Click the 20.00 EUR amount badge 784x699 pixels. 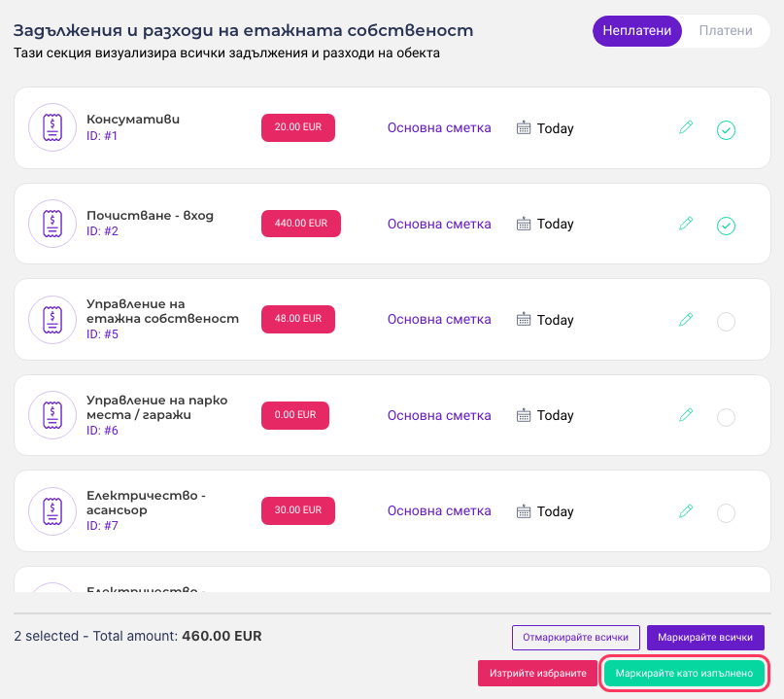click(x=298, y=127)
